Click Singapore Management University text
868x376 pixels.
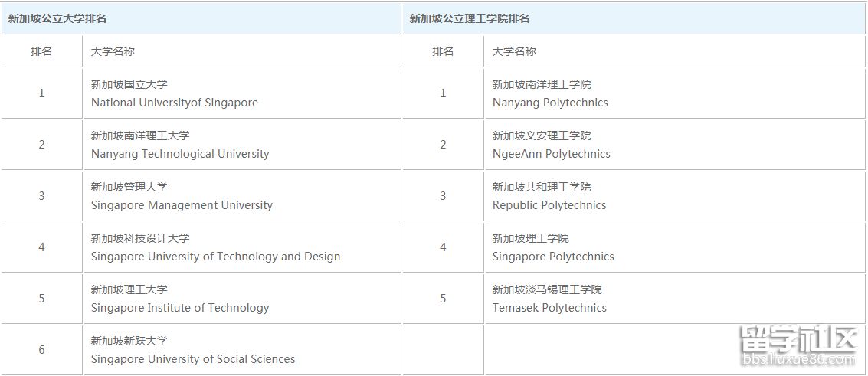[x=182, y=205]
